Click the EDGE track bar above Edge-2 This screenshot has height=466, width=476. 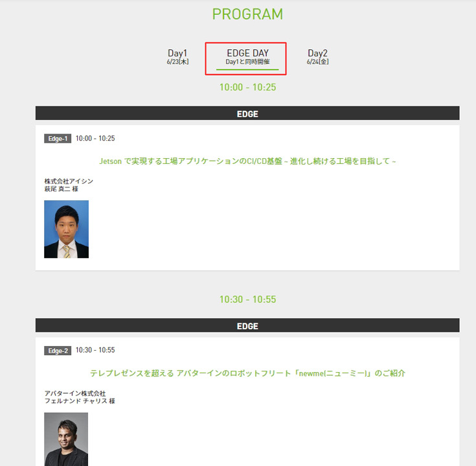click(247, 325)
